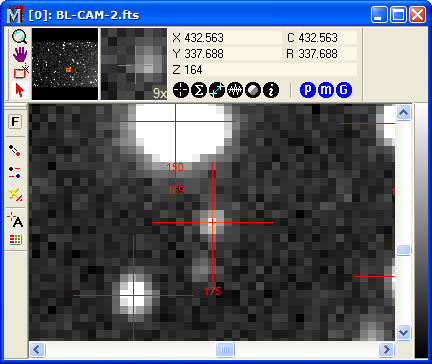Toggle the F button on left toolbar
This screenshot has width=432, height=364.
point(15,122)
